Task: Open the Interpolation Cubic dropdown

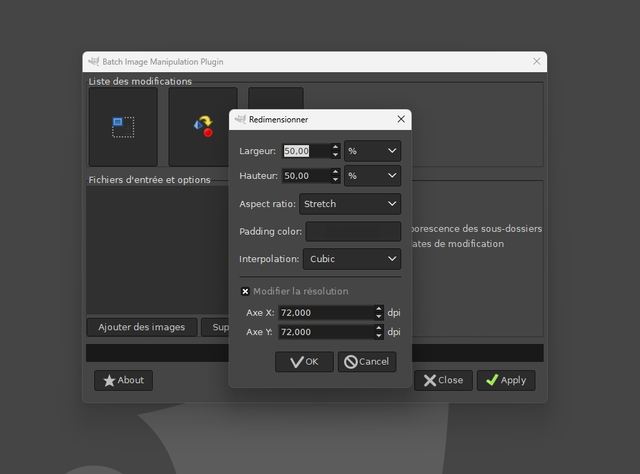Action: pyautogui.click(x=352, y=259)
